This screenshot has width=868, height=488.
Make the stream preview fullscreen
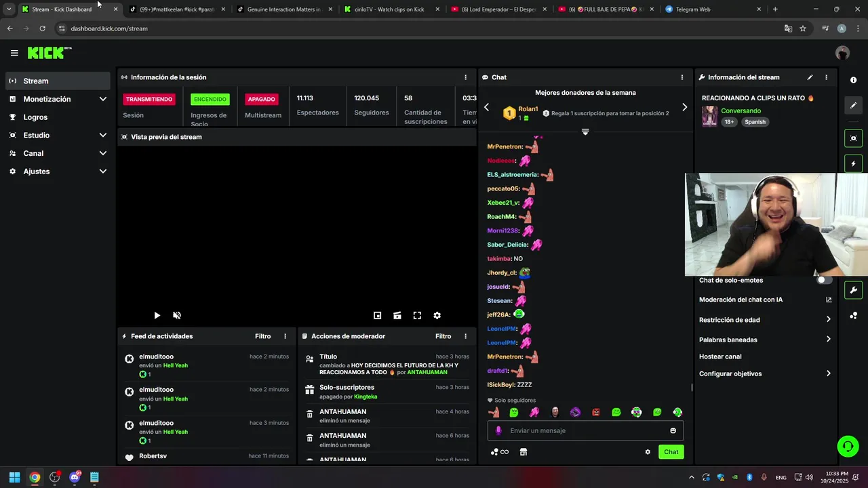[x=417, y=315]
